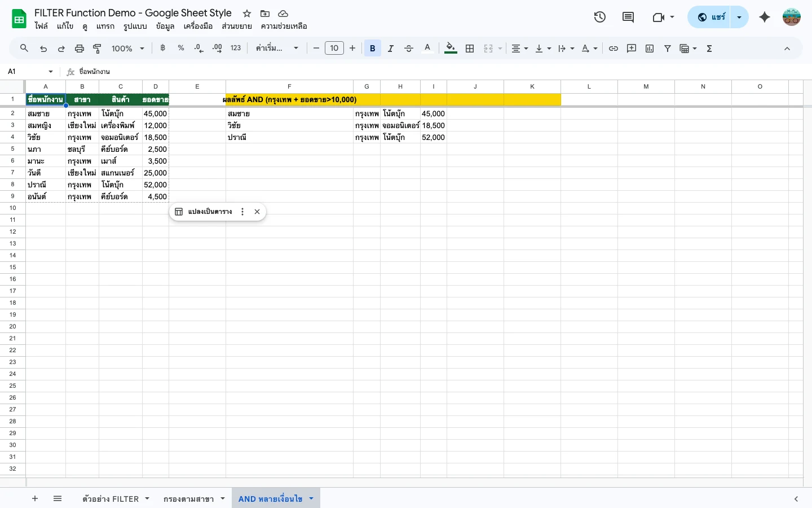Open the comments panel icon

[628, 17]
